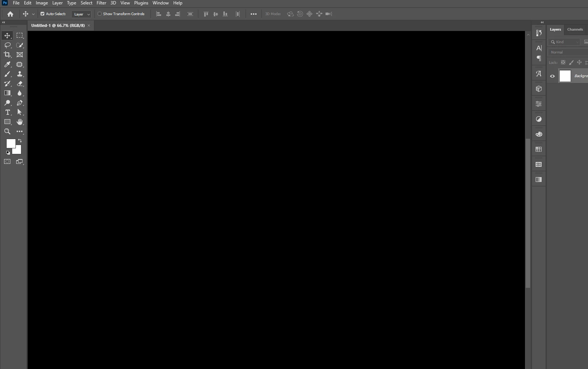Select the Move tool in toolbox
Image resolution: width=588 pixels, height=369 pixels.
tap(7, 35)
